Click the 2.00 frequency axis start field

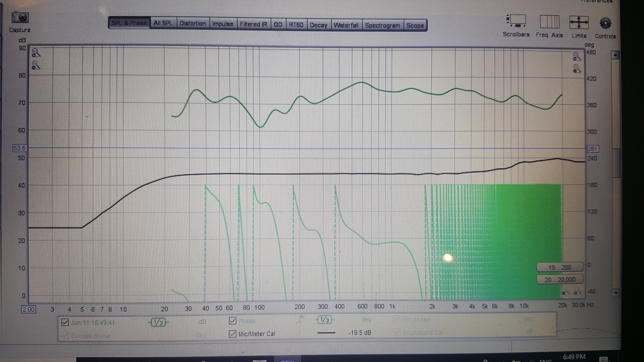coord(28,310)
